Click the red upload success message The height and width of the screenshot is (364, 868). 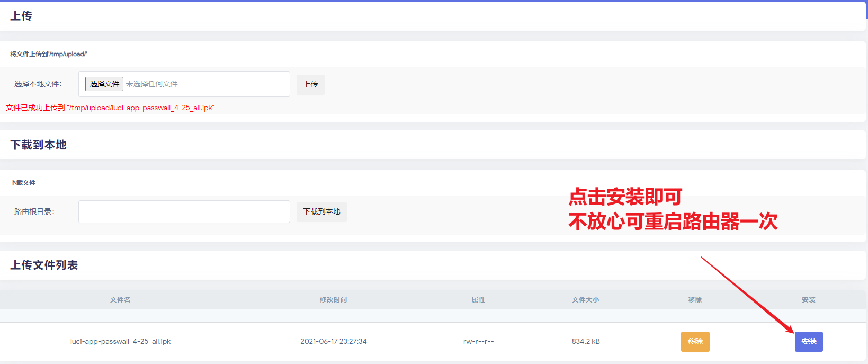pos(110,108)
